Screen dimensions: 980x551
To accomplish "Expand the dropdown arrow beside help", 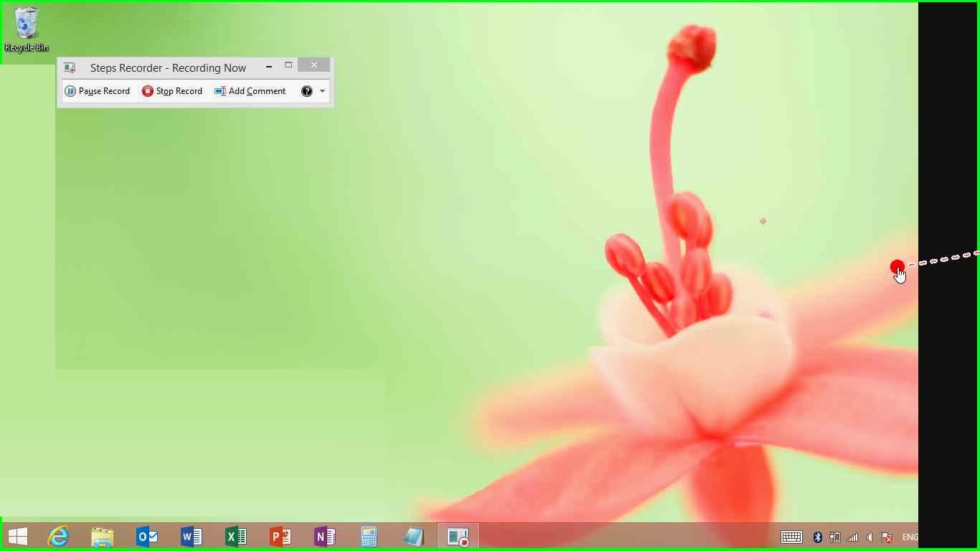I will 322,91.
